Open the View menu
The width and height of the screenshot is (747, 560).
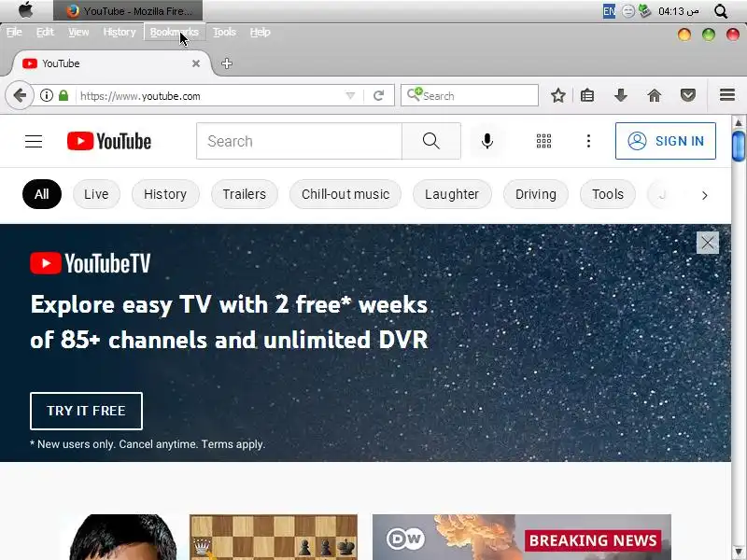78,32
